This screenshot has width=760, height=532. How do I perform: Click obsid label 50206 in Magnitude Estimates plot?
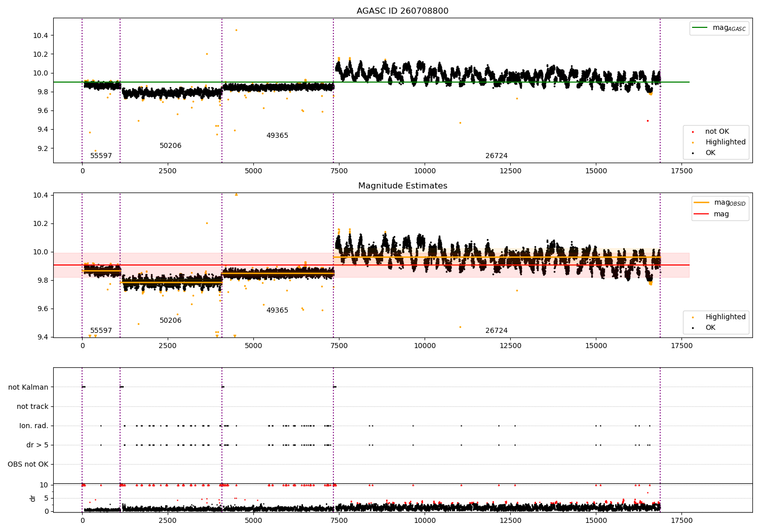pyautogui.click(x=170, y=321)
